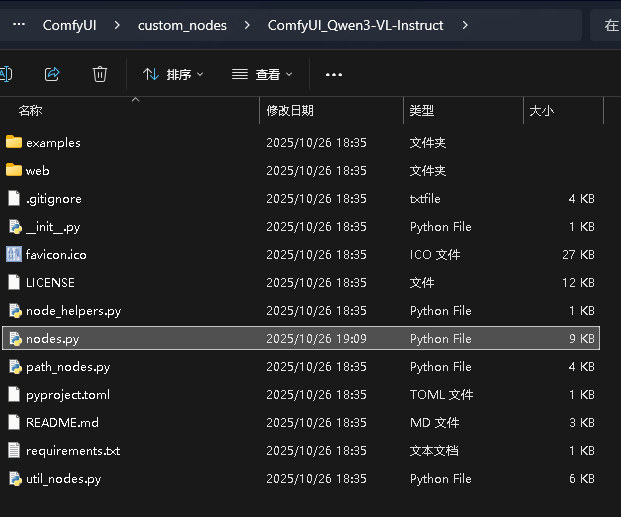The height and width of the screenshot is (517, 621).
Task: Sort by the 类型 column header
Action: click(422, 111)
